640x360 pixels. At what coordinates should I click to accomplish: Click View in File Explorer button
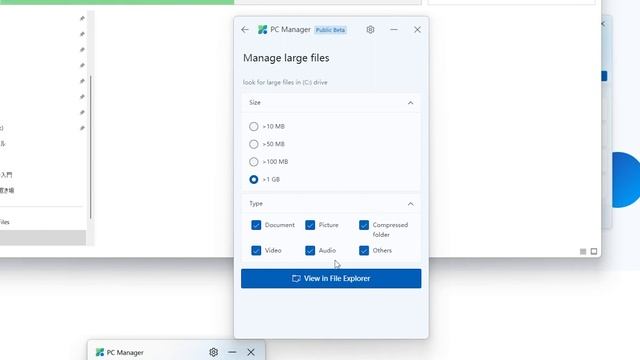pyautogui.click(x=331, y=278)
